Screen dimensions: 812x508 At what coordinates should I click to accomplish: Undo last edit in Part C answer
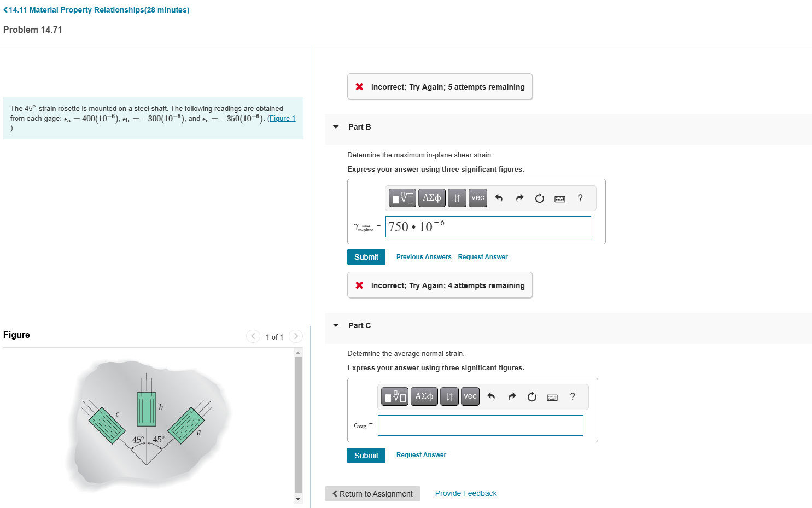[x=491, y=396]
